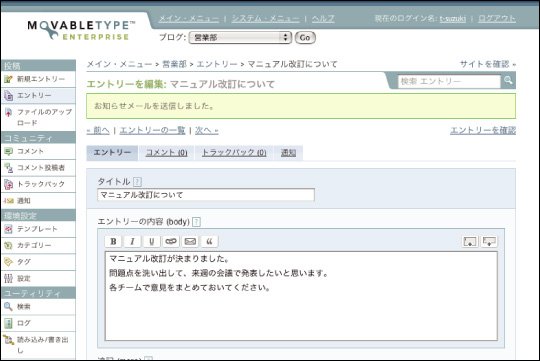The image size is (540, 361).
Task: Click into the entry body text area
Action: pos(301,296)
